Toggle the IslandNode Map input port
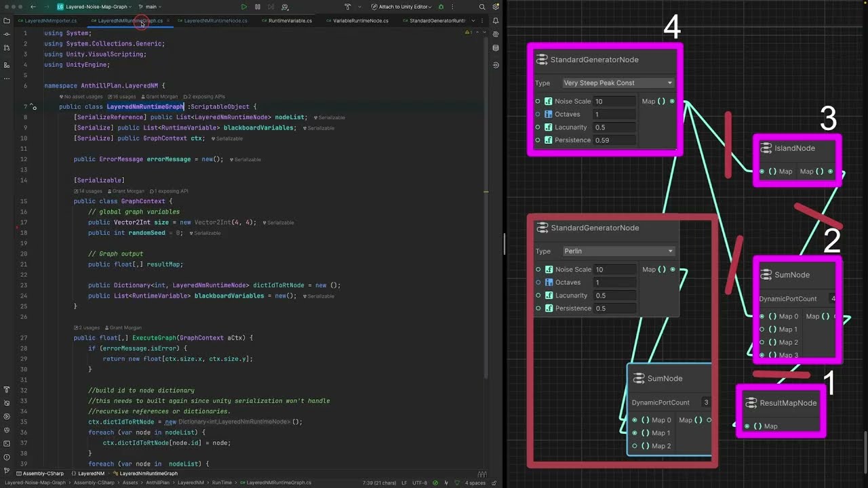 pos(762,171)
